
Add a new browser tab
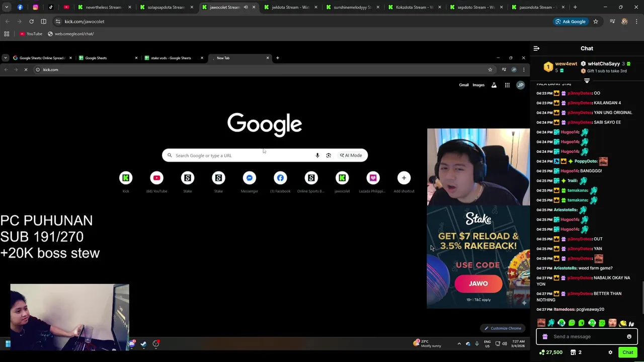click(x=575, y=7)
